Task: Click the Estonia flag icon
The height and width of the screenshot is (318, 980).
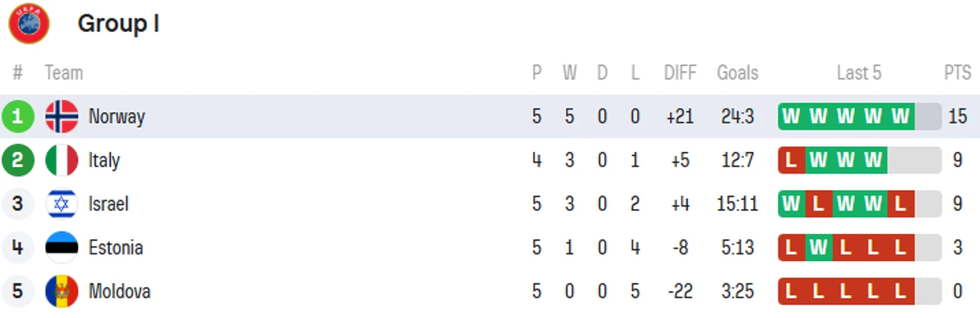Action: (62, 248)
